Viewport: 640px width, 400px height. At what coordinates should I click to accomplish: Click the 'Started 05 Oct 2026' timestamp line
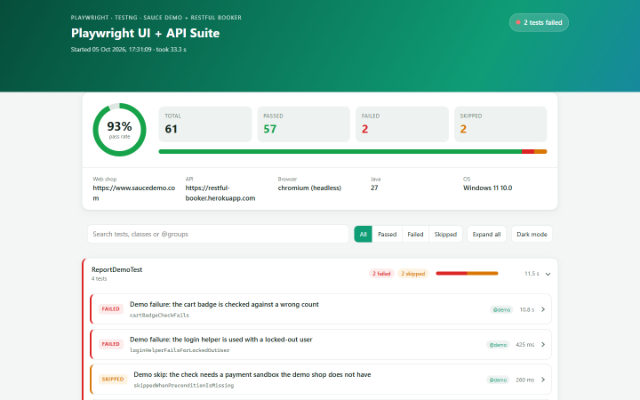129,49
